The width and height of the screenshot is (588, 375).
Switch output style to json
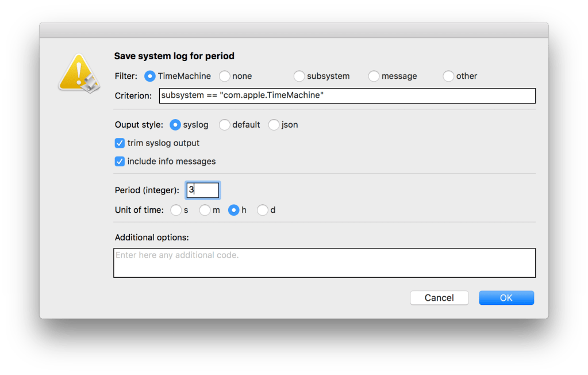coord(274,125)
